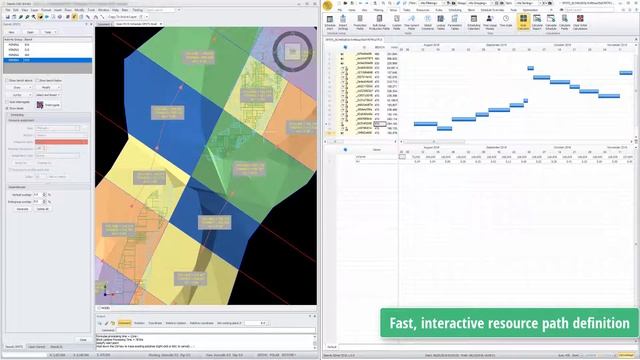This screenshot has width=640, height=360.
Task: Click red Sequence name field
Action: click(61, 142)
